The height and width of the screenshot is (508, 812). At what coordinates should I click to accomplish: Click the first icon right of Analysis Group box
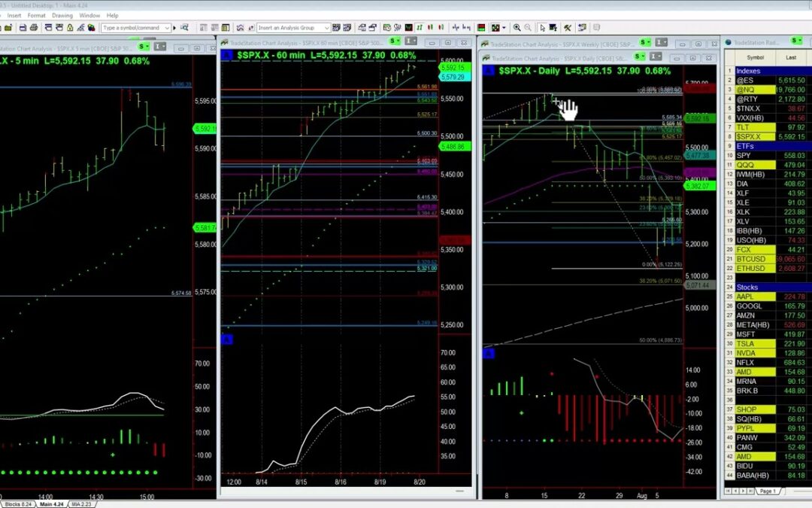(x=336, y=28)
